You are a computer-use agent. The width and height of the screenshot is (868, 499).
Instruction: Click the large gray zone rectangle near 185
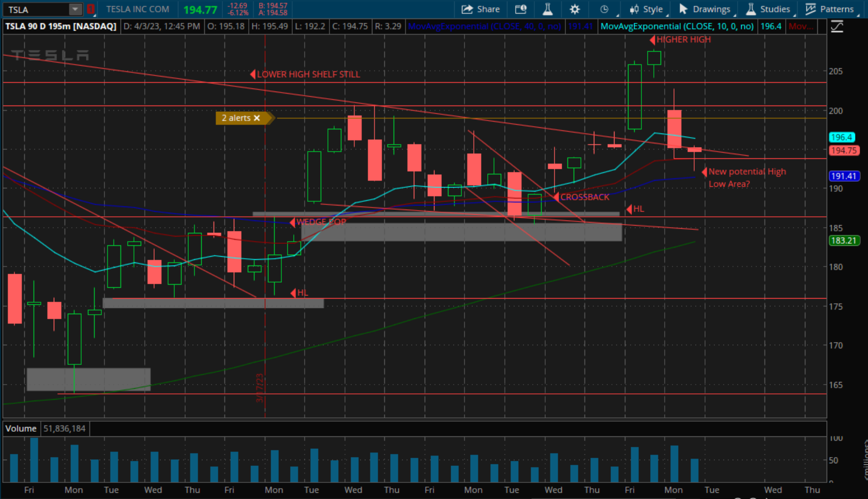tap(461, 232)
